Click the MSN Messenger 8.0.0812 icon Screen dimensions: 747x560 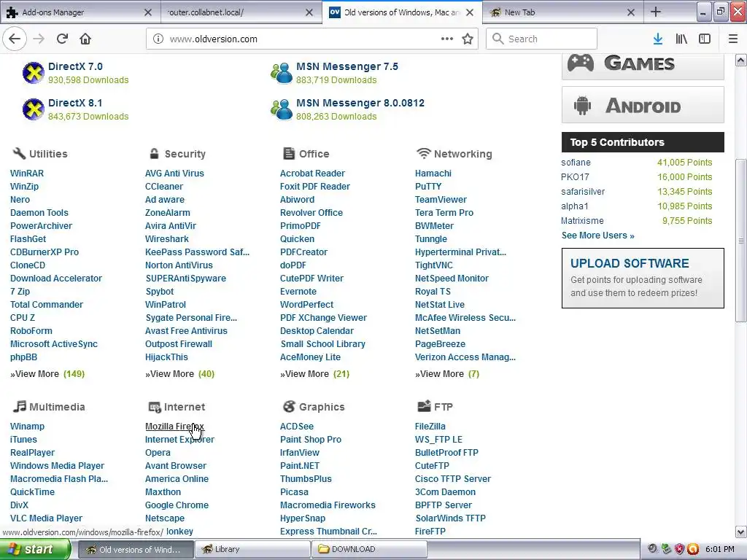click(x=282, y=109)
